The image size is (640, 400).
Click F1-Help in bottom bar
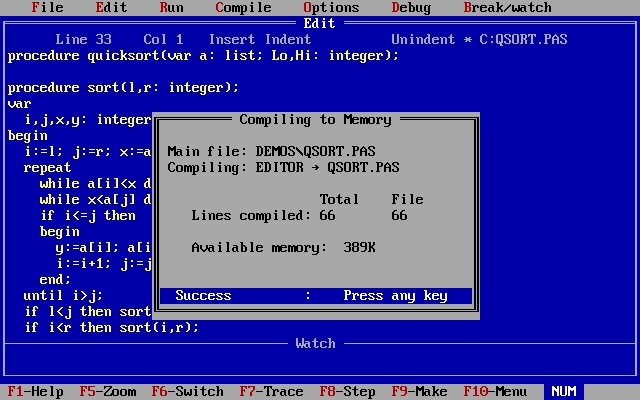[x=36, y=392]
